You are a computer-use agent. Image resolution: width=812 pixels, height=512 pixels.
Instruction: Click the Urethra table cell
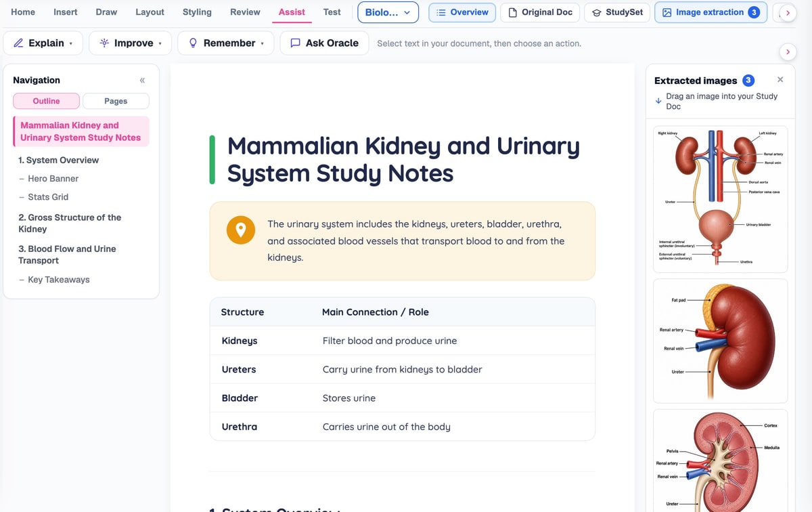[239, 427]
